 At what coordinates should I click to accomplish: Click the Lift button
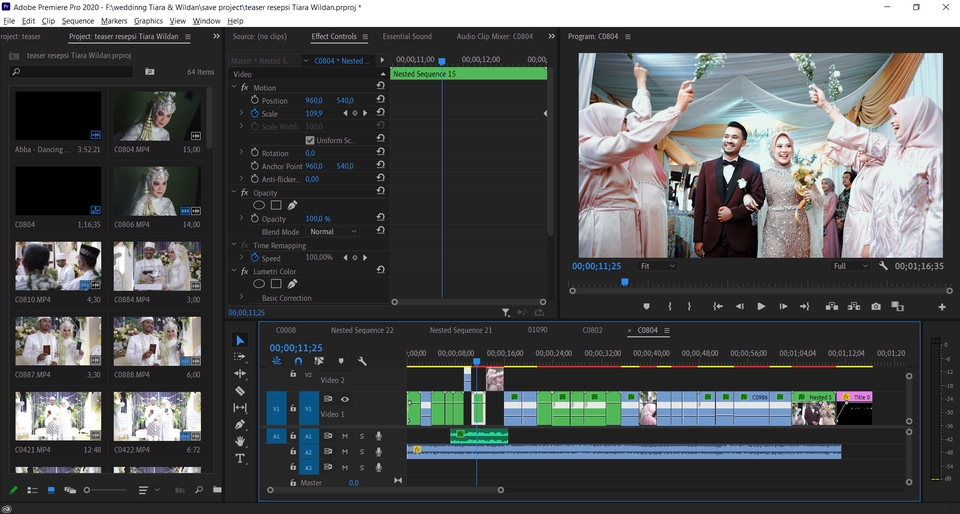point(831,307)
